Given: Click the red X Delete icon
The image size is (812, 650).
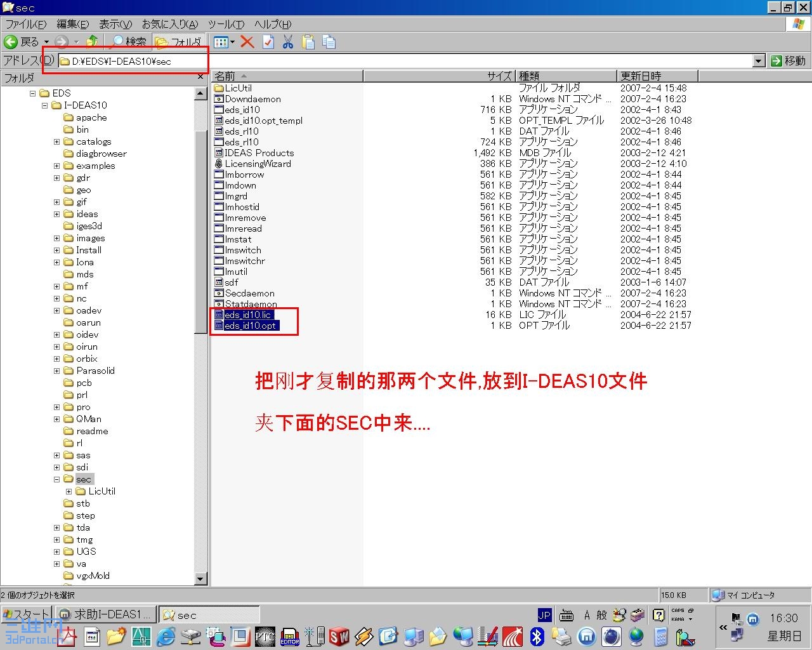Looking at the screenshot, I should [247, 42].
